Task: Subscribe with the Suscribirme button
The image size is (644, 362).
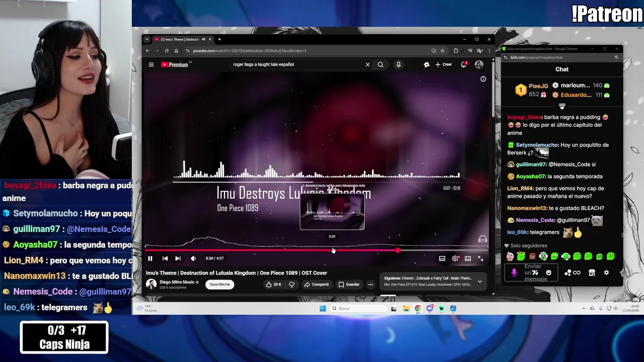Action: point(219,285)
